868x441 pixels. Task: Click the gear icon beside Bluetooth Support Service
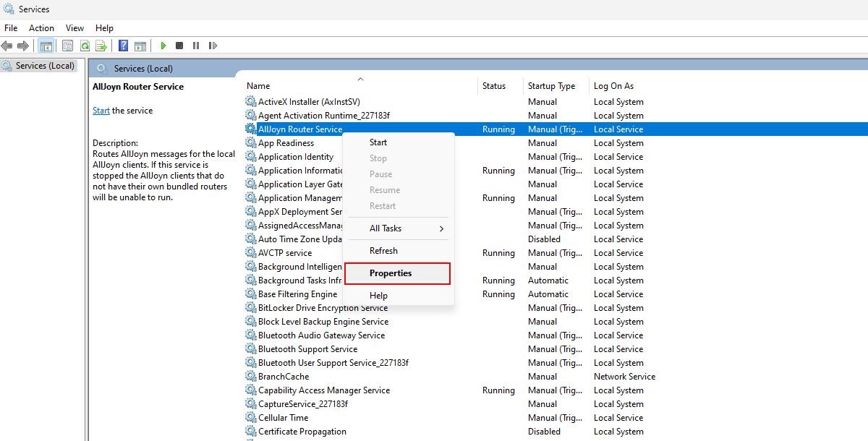tap(251, 349)
